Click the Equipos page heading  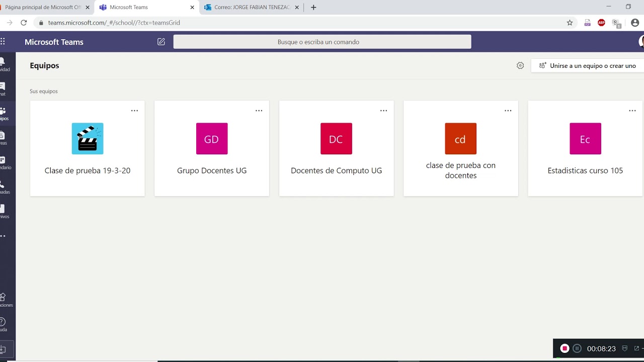pos(44,65)
